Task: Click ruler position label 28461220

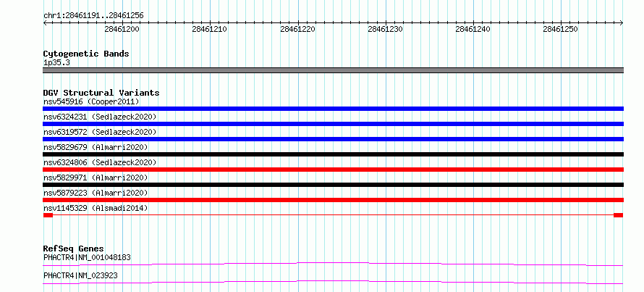Action: coord(298,29)
